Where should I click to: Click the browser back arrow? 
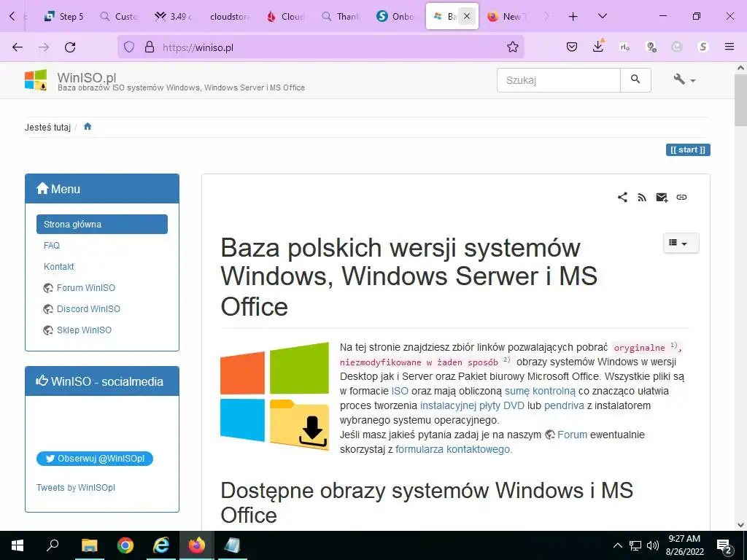pos(18,47)
